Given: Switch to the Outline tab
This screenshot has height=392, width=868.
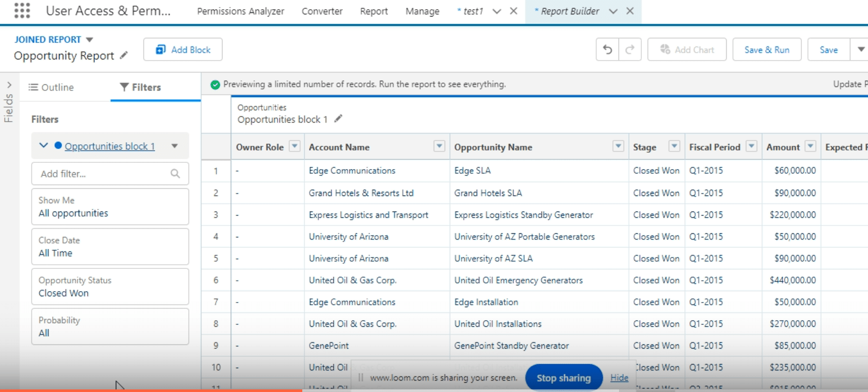Looking at the screenshot, I should pos(51,87).
